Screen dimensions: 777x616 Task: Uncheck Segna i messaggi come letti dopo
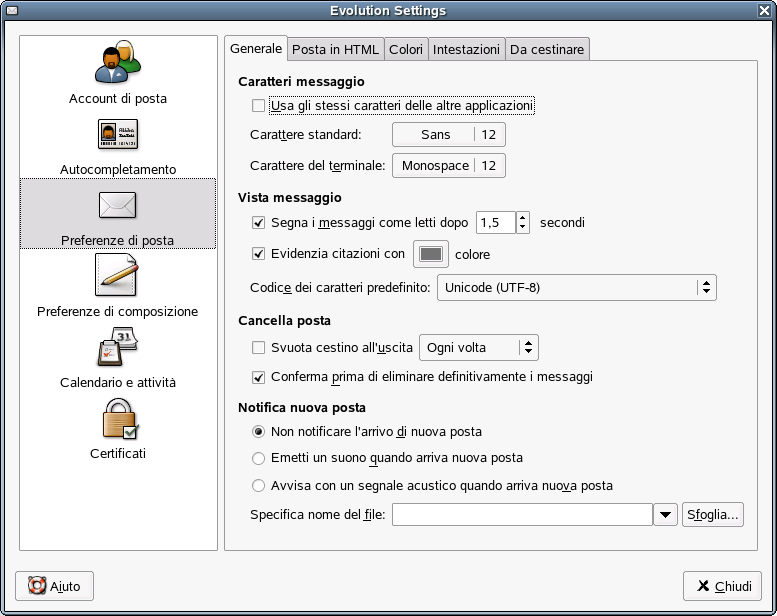click(x=258, y=223)
